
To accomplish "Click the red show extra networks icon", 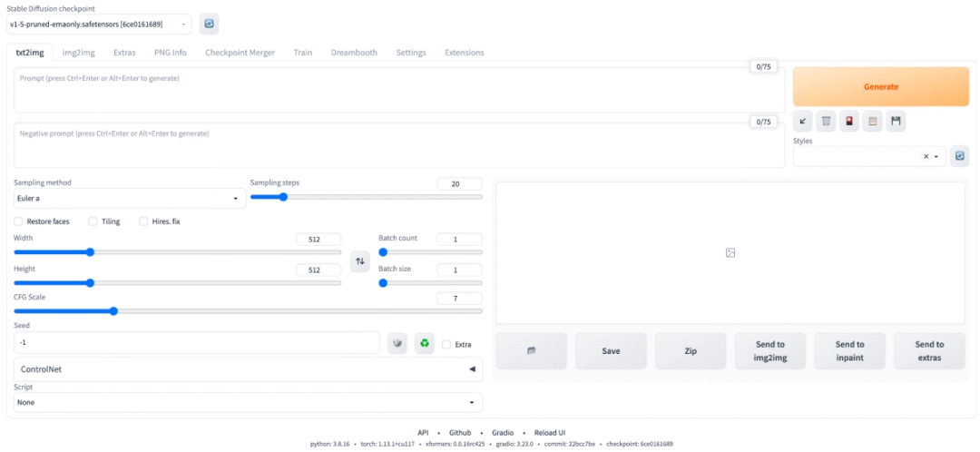I will point(849,121).
